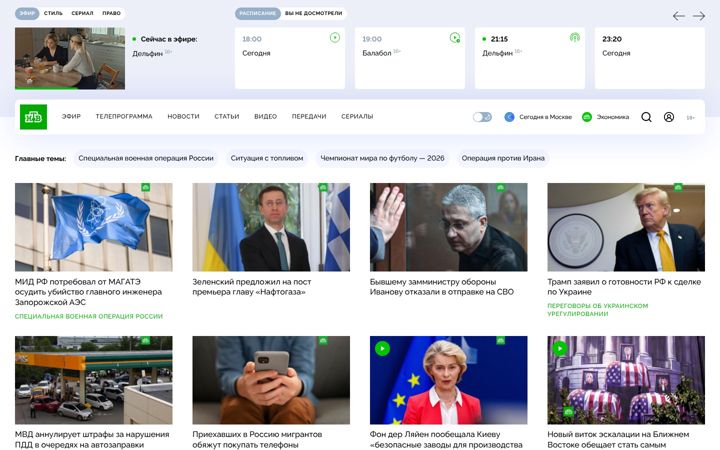Open green tag Специальная военная операция России

[x=89, y=316]
